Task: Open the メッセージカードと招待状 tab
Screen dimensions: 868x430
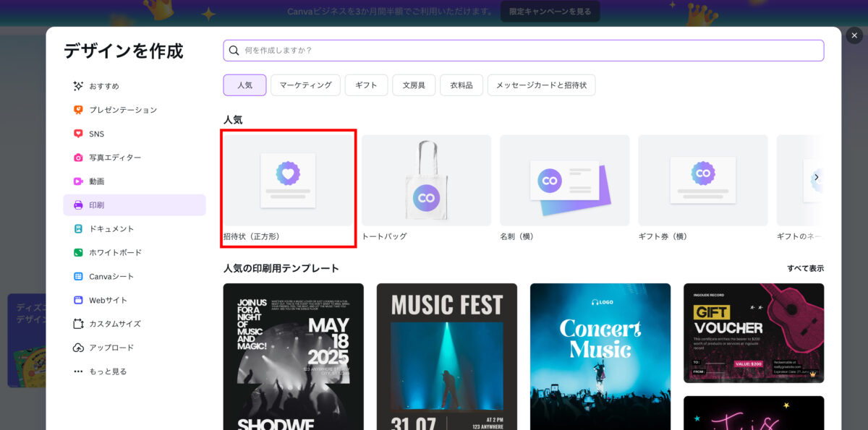Action: pos(541,85)
